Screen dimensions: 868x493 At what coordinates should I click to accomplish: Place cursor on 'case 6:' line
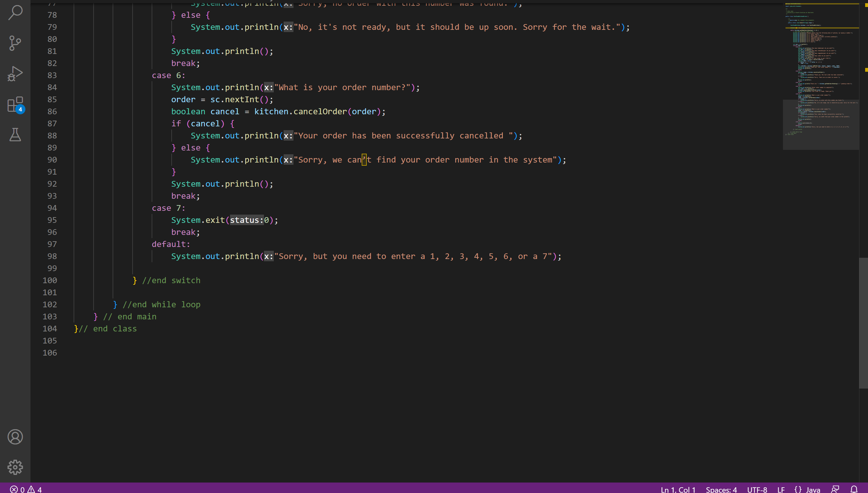pos(168,75)
